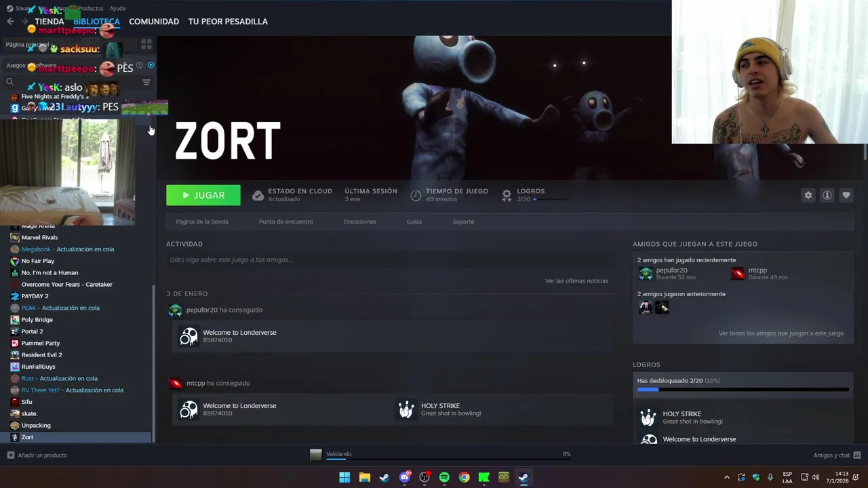The image size is (868, 488).
Task: Select Unpacking in library
Action: (x=36, y=426)
